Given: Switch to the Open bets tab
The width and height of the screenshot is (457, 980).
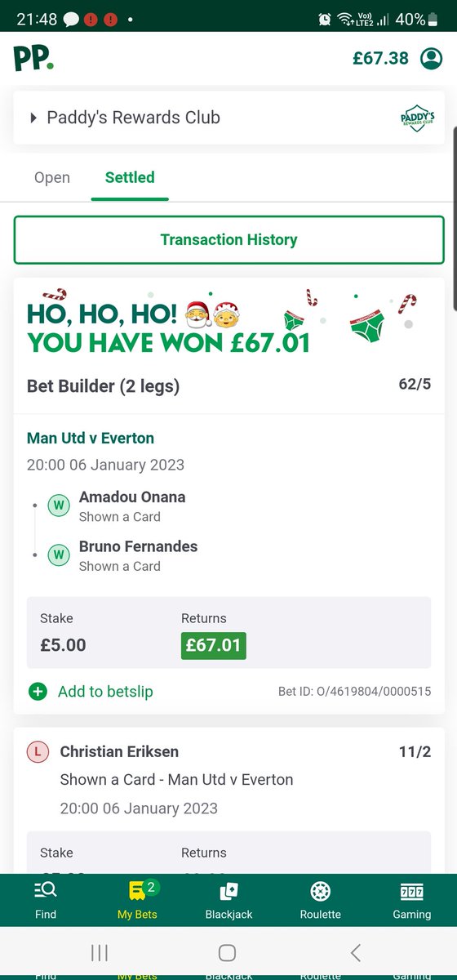Looking at the screenshot, I should point(52,177).
